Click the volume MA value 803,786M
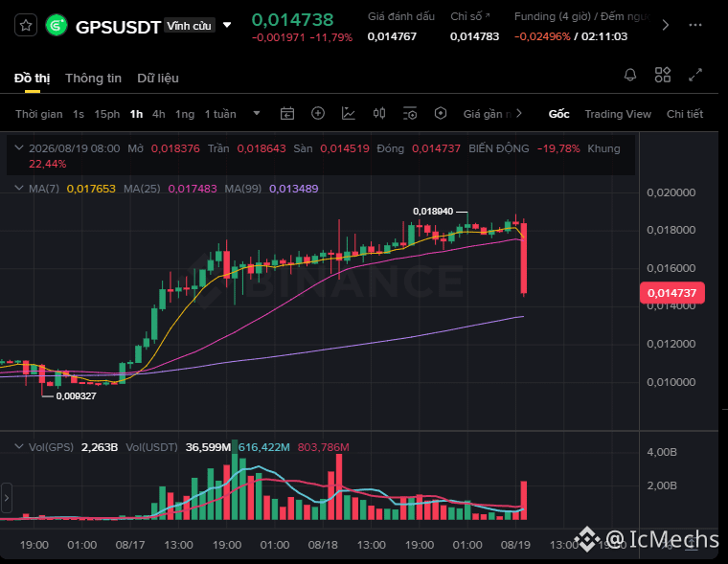The width and height of the screenshot is (728, 564). pos(324,447)
